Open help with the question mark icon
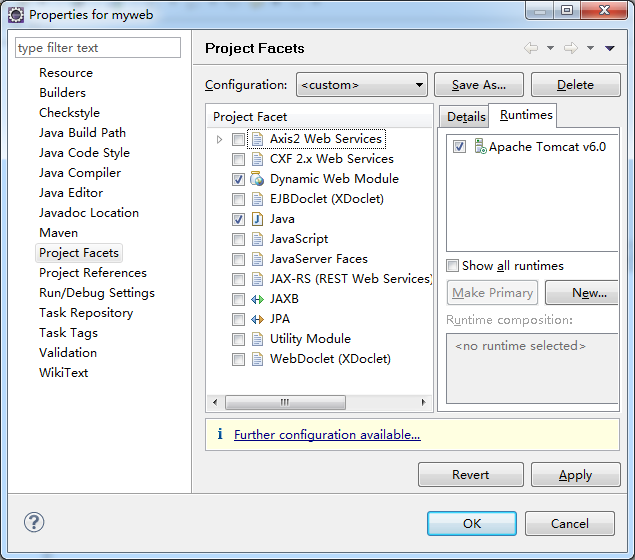This screenshot has width=635, height=560. 34,522
